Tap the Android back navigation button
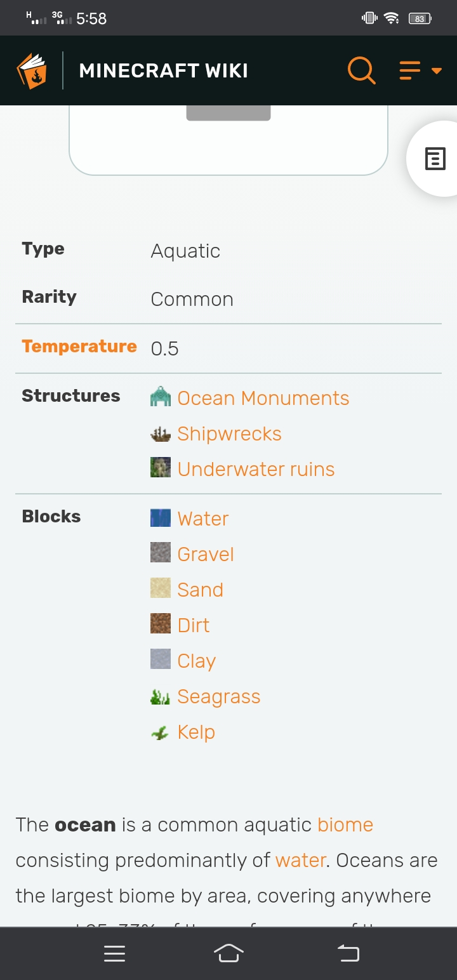 [348, 953]
